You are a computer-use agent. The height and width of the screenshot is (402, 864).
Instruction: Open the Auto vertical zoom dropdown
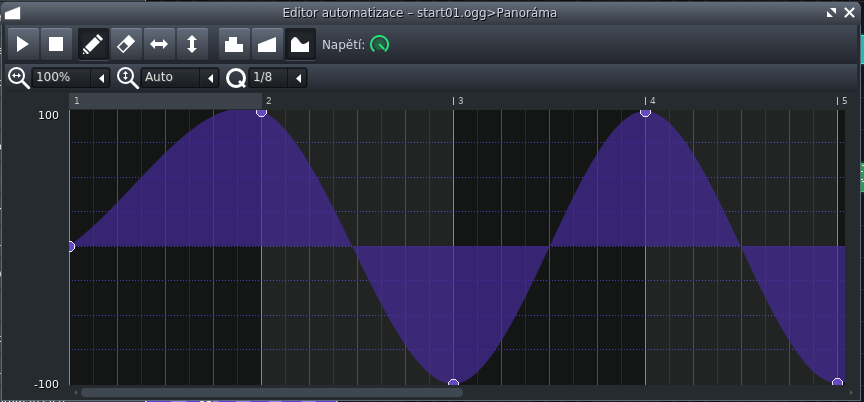click(x=180, y=77)
